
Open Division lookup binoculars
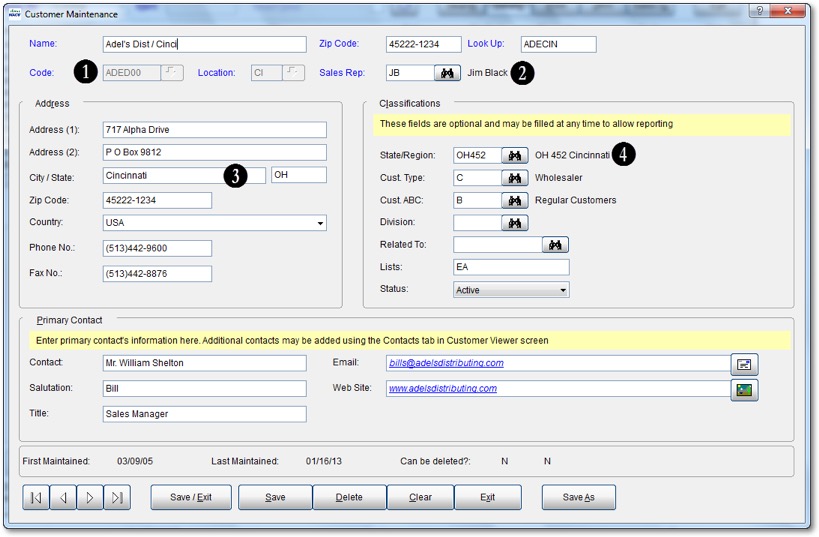(x=514, y=223)
